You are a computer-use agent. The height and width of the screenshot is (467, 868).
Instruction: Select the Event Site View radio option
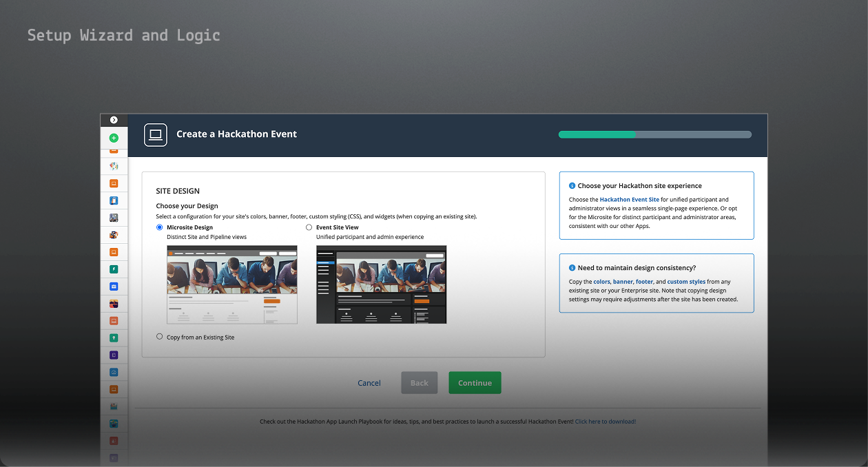pos(309,227)
